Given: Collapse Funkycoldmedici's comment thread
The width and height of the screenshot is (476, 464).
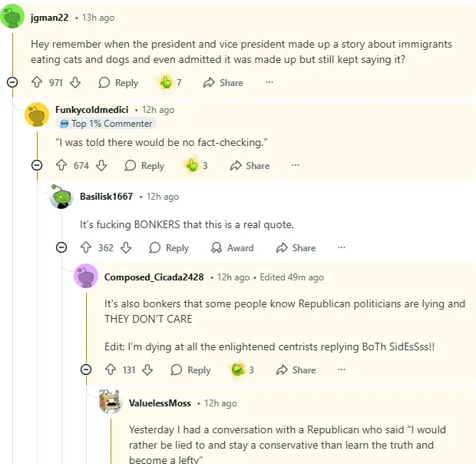Looking at the screenshot, I should 37,165.
